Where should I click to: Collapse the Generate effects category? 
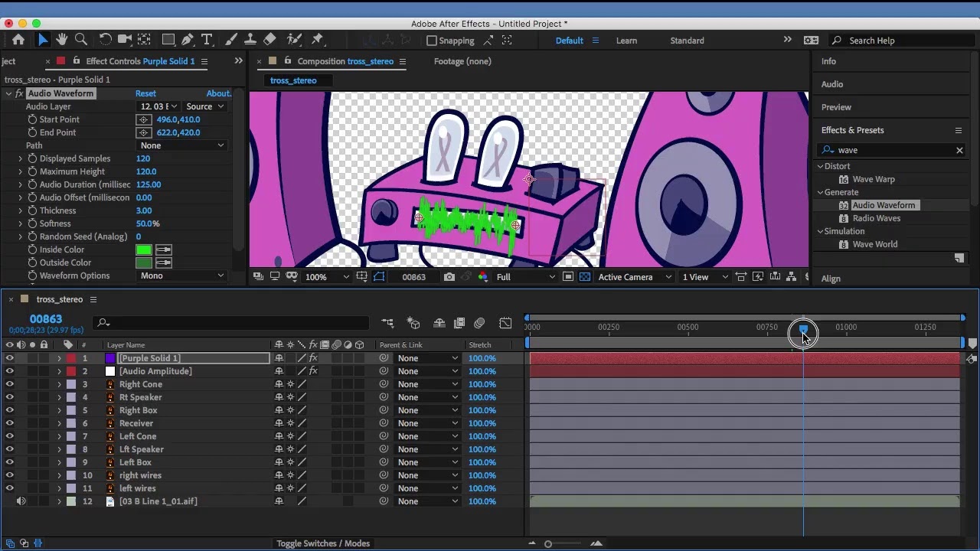[x=820, y=192]
